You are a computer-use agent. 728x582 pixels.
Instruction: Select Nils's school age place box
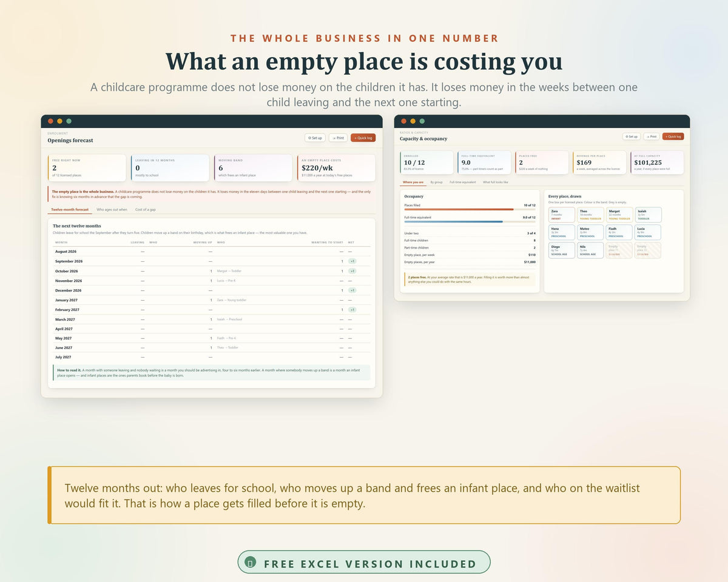point(590,250)
